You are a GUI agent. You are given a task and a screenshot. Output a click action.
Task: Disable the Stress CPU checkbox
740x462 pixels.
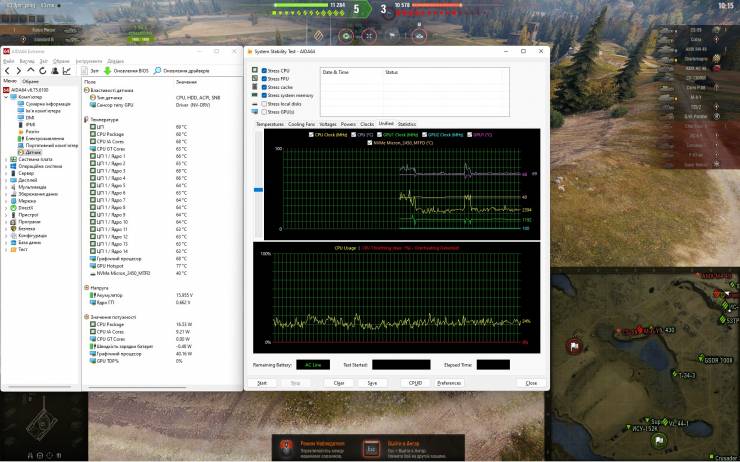pos(264,71)
